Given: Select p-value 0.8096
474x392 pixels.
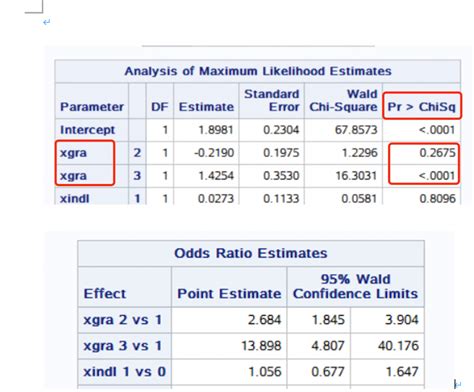Looking at the screenshot, I should (437, 199).
